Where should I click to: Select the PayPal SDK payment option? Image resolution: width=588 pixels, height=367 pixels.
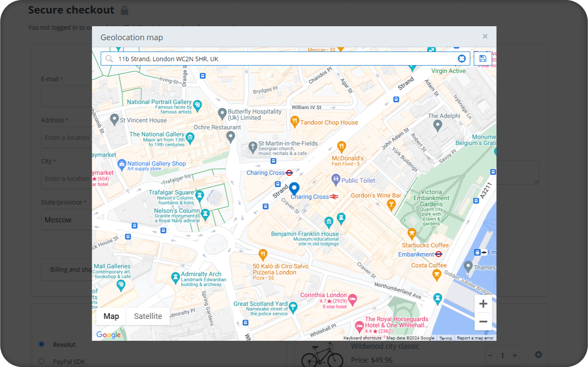coord(42,361)
